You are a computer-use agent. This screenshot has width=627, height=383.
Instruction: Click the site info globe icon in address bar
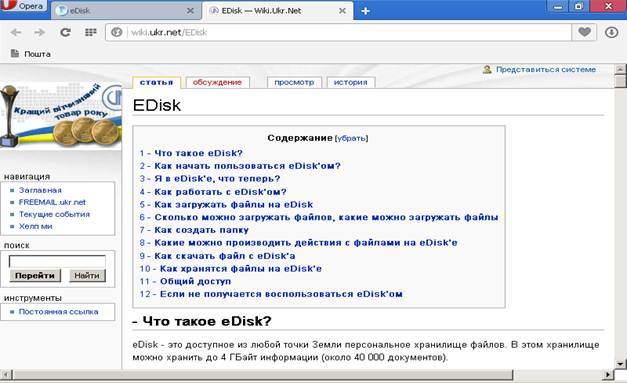click(x=116, y=32)
